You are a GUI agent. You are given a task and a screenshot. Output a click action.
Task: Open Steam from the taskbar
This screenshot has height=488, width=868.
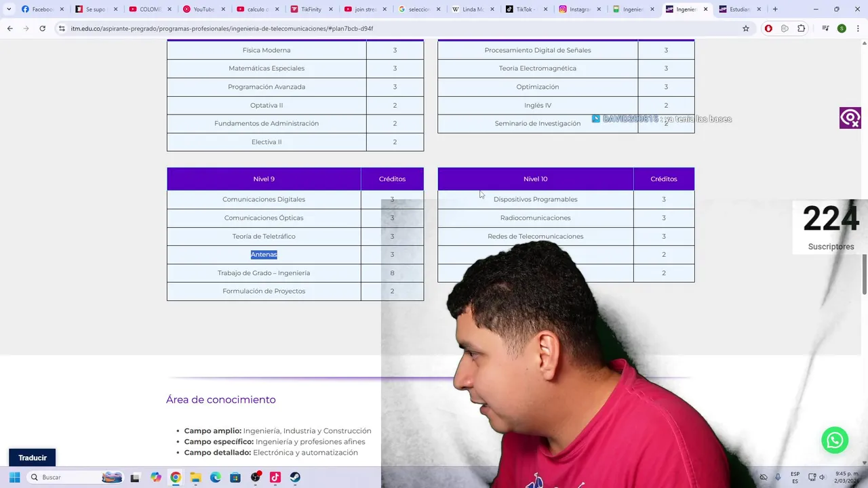coord(296,477)
